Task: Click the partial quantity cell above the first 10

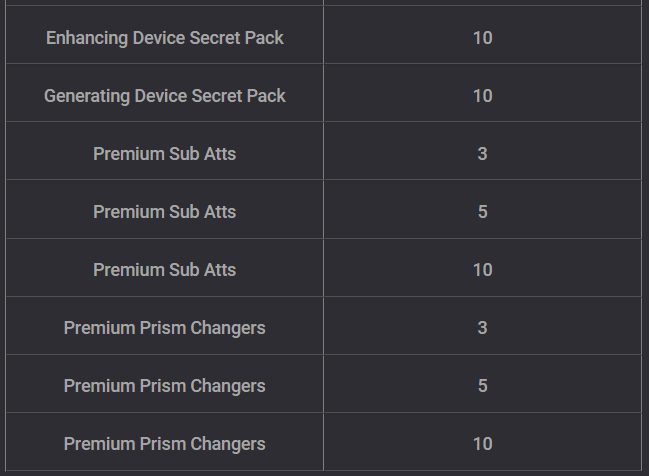Action: (x=483, y=2)
